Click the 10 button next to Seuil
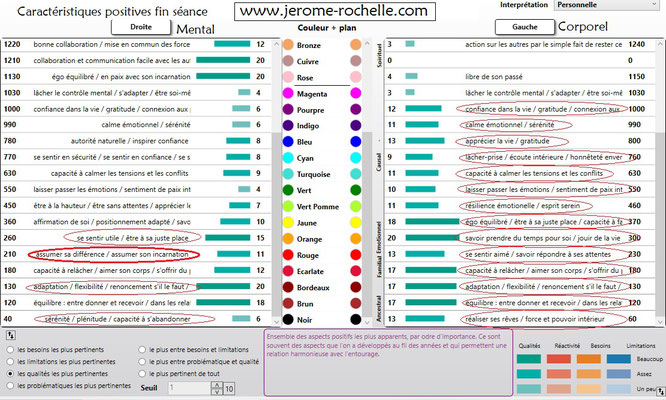This screenshot has height=400, width=666. pyautogui.click(x=229, y=388)
